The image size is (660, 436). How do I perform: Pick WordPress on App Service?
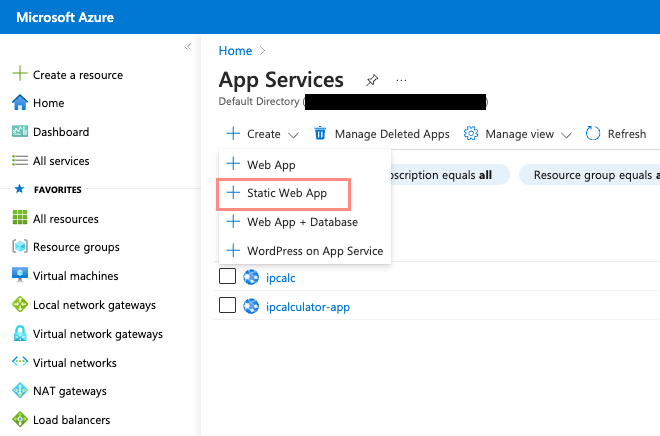(x=314, y=250)
